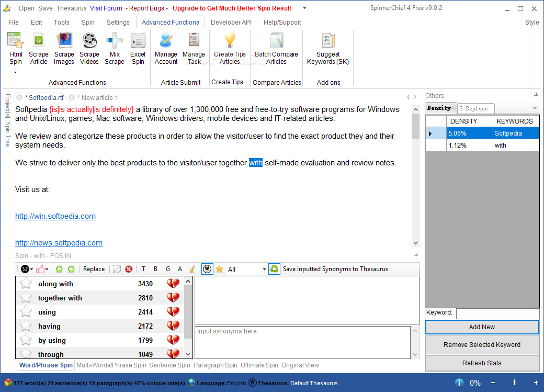Click the green right arrow button
This screenshot has width=544, height=392.
click(71, 269)
